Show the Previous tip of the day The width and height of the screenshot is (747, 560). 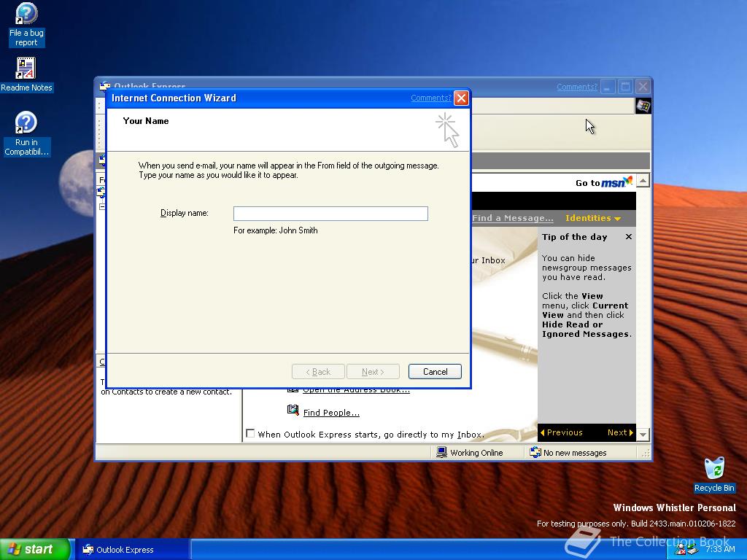coord(561,432)
